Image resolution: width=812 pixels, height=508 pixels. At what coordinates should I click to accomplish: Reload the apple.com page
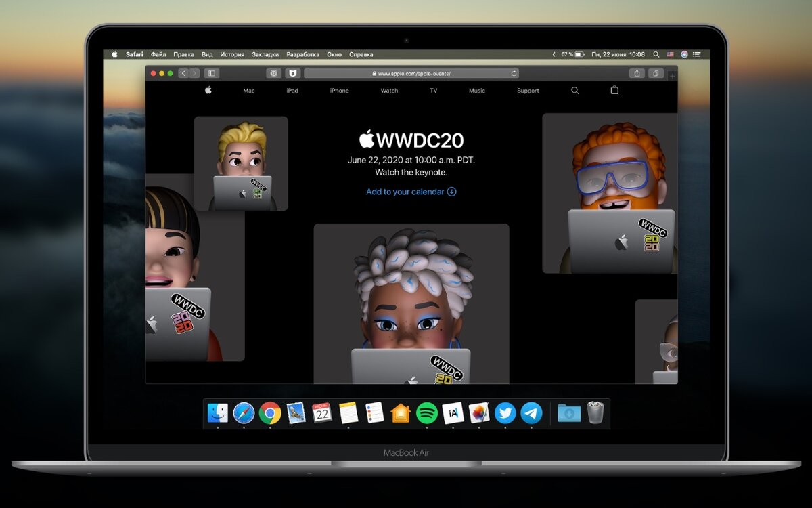click(x=514, y=73)
